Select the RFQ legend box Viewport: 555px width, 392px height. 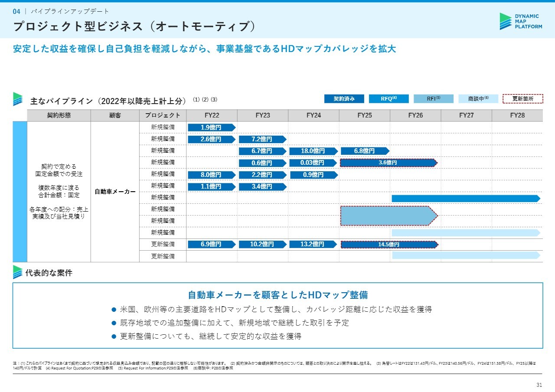388,99
